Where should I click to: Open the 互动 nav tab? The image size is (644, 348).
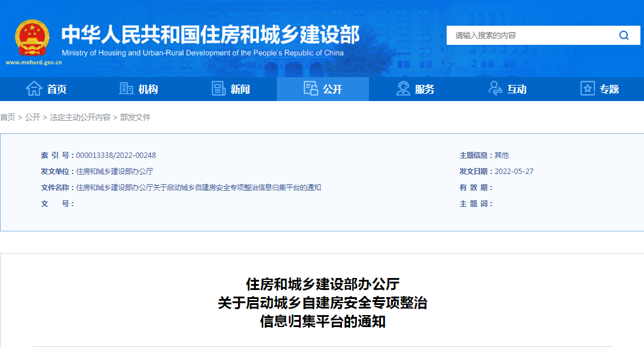(507, 88)
